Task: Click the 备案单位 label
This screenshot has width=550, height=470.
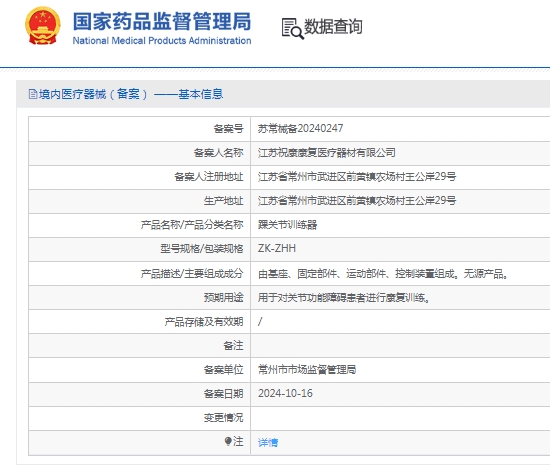Action: tap(223, 369)
